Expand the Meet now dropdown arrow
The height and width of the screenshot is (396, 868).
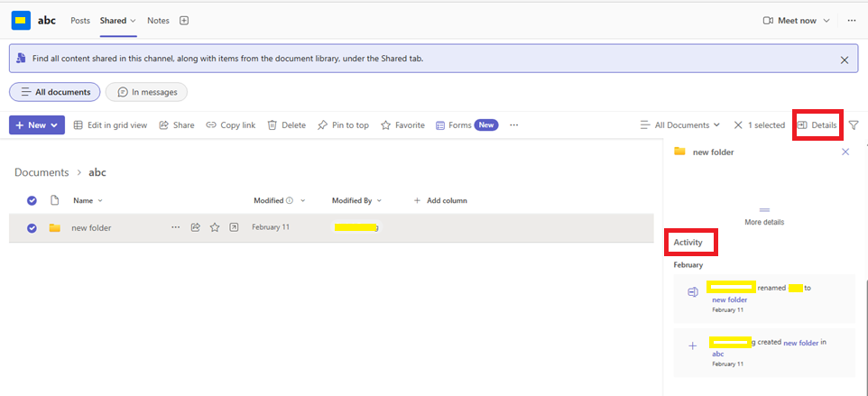coord(826,21)
